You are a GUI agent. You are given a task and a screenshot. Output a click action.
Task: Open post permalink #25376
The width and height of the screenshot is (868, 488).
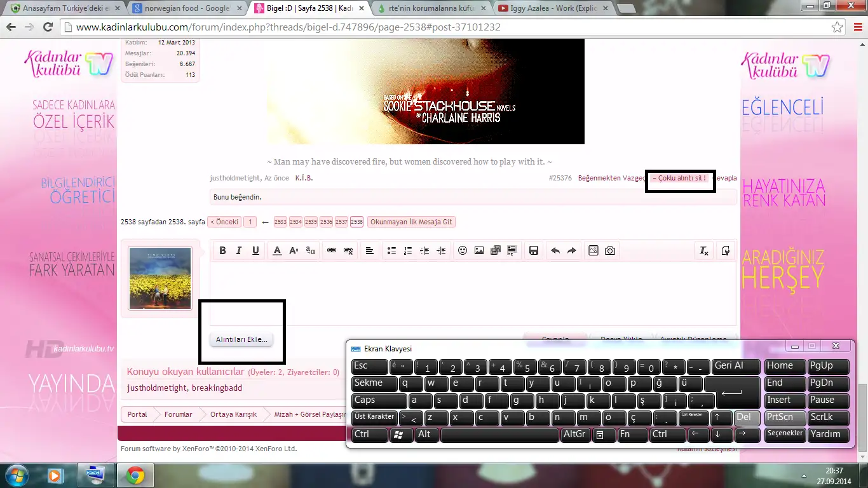[x=560, y=178]
